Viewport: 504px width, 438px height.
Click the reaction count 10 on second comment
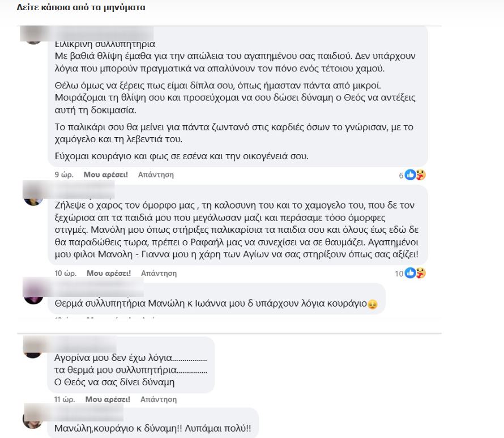click(399, 274)
